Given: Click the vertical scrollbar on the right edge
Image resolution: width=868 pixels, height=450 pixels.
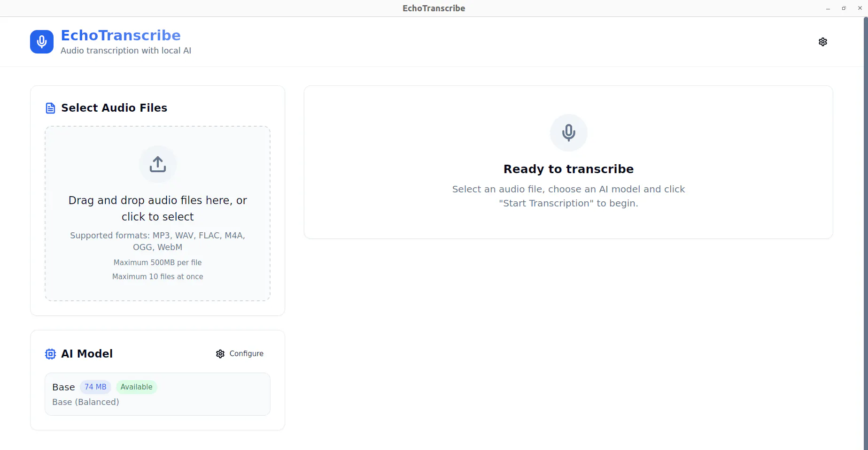Looking at the screenshot, I should 866,233.
